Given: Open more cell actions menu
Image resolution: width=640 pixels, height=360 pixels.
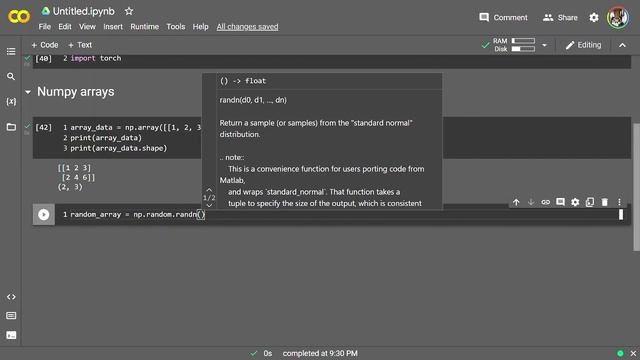Looking at the screenshot, I should pos(619,202).
